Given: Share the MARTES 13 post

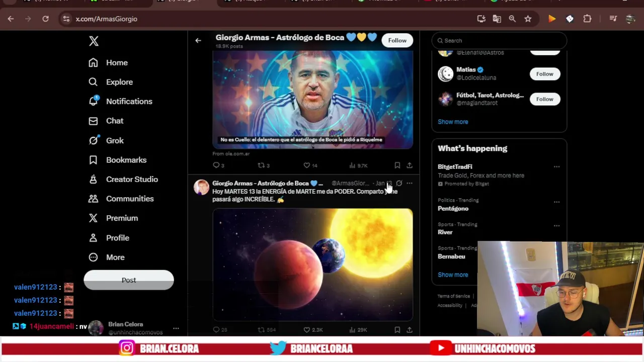Looking at the screenshot, I should [x=410, y=330].
